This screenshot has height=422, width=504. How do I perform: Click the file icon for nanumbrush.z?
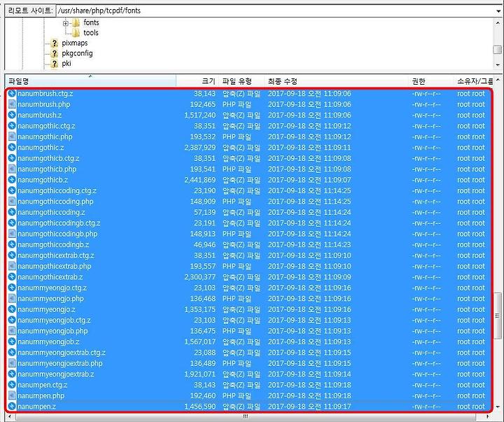12,115
